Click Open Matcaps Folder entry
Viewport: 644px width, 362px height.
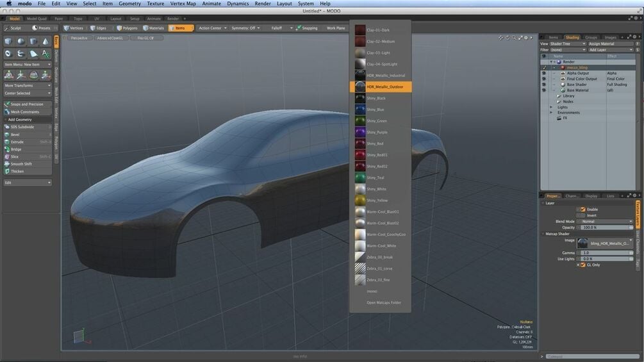tap(384, 303)
